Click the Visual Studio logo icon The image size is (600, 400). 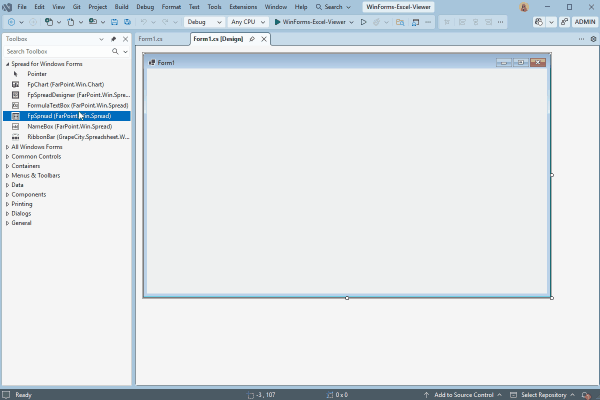click(x=7, y=7)
